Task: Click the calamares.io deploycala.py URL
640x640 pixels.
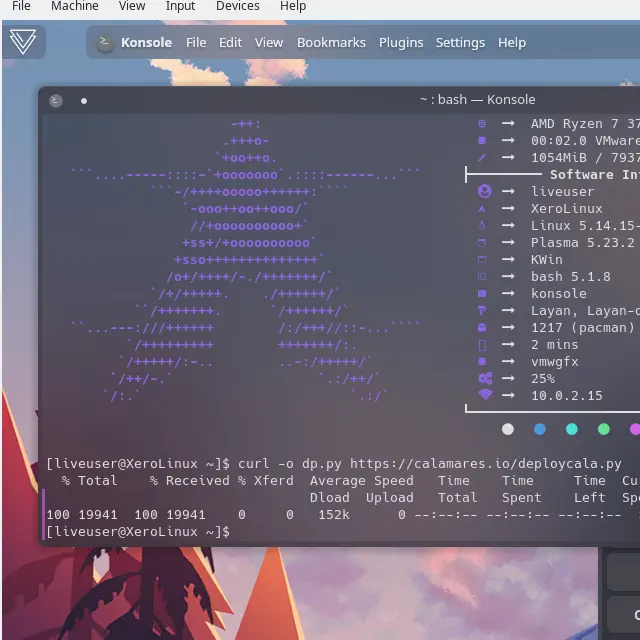Action: (486, 464)
